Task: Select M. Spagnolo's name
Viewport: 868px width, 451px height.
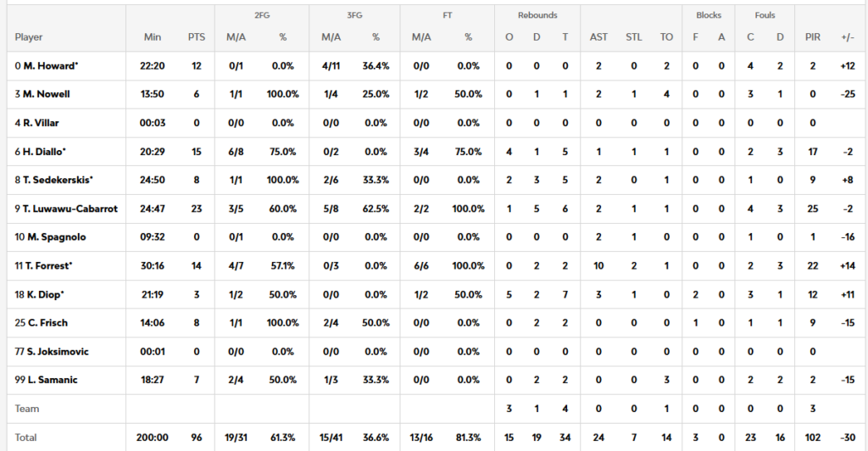Action: (52, 237)
